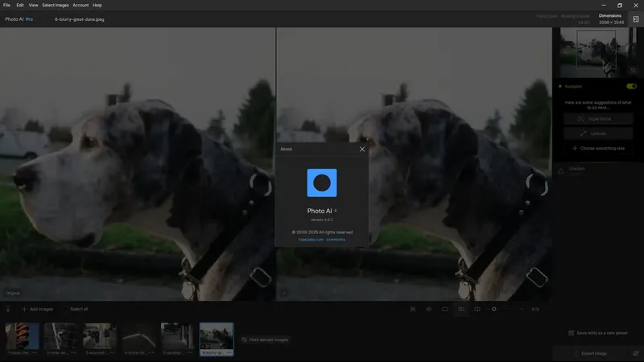The width and height of the screenshot is (644, 362).
Task: Close the About dialog
Action: pyautogui.click(x=361, y=149)
